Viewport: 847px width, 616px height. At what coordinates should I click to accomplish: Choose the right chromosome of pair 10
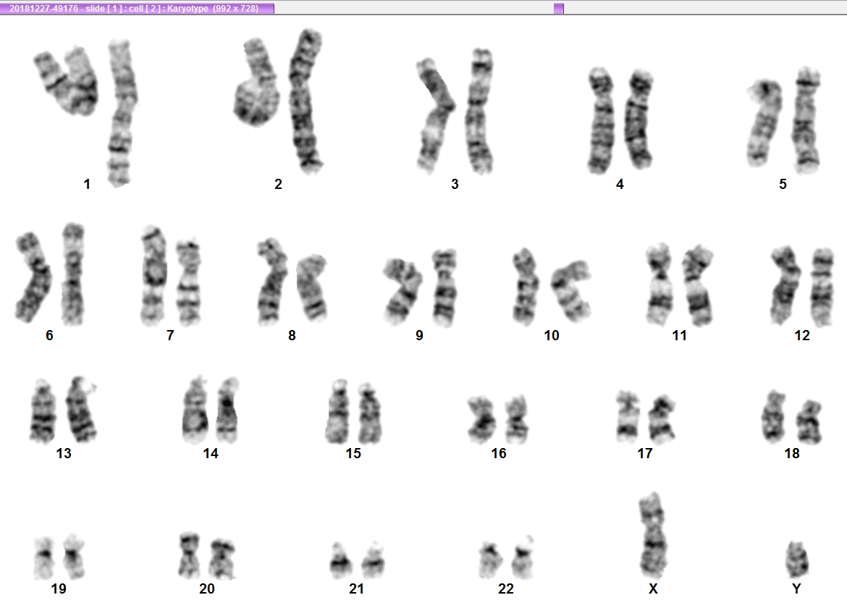tap(571, 290)
